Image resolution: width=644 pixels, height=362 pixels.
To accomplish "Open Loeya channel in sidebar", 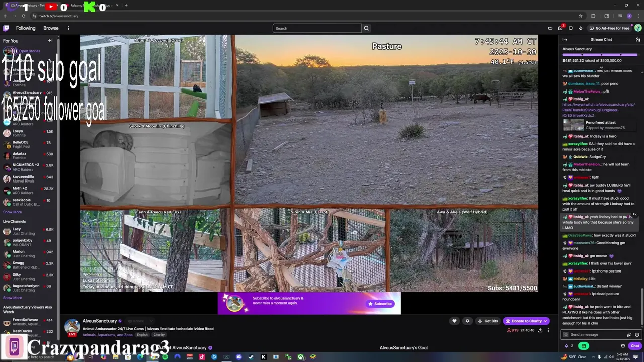I will point(29,133).
